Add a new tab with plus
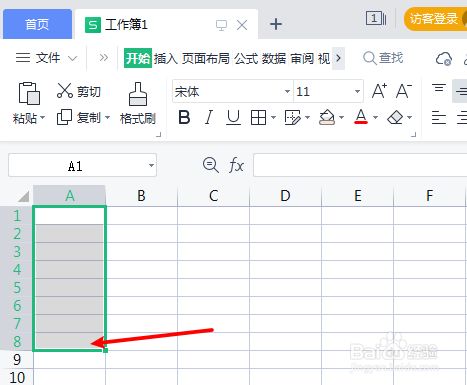This screenshot has width=467, height=385. [x=276, y=24]
